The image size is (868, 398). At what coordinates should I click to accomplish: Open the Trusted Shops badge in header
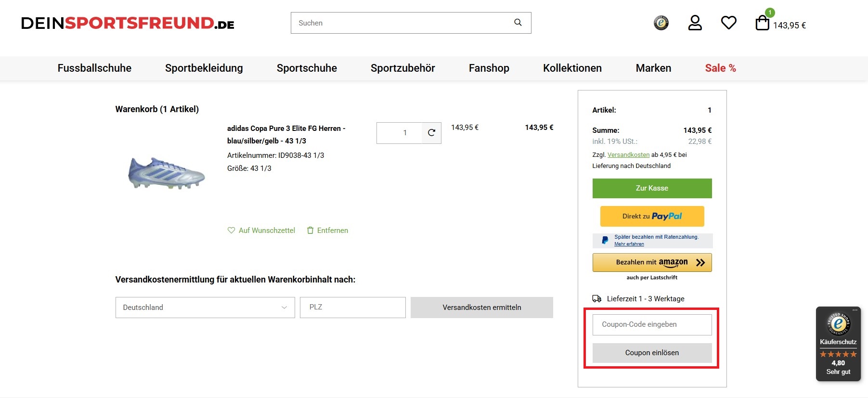(x=661, y=23)
